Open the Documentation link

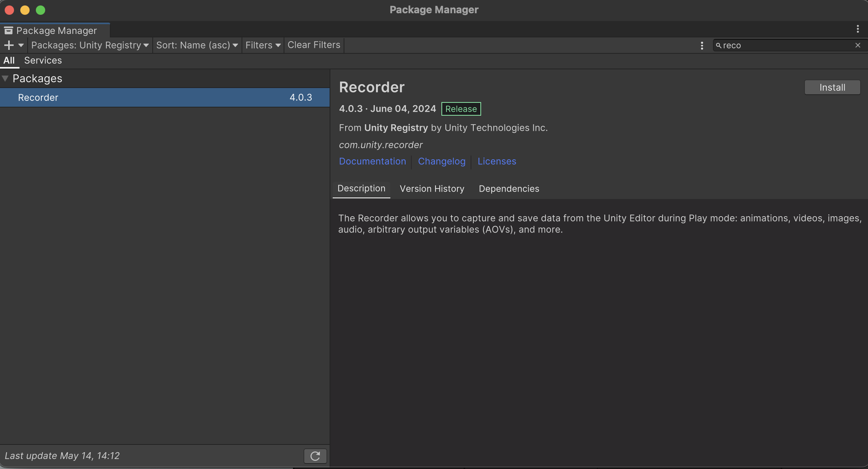coord(372,161)
